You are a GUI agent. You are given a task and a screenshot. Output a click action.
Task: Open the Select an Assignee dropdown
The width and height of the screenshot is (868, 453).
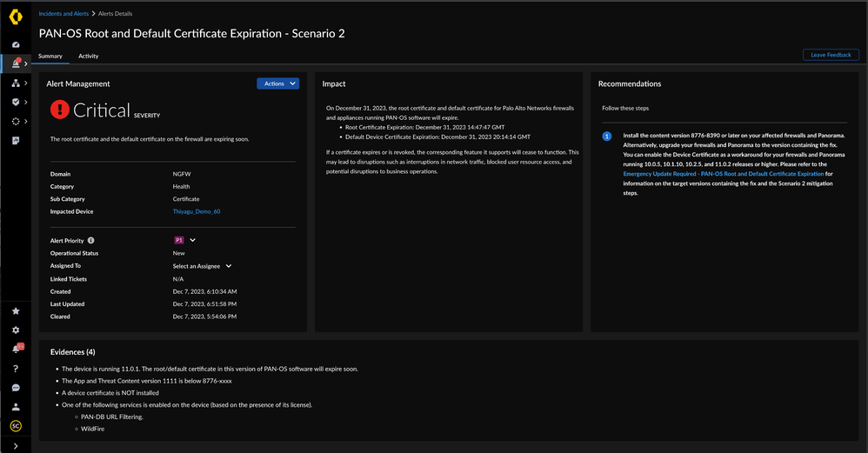(x=203, y=266)
